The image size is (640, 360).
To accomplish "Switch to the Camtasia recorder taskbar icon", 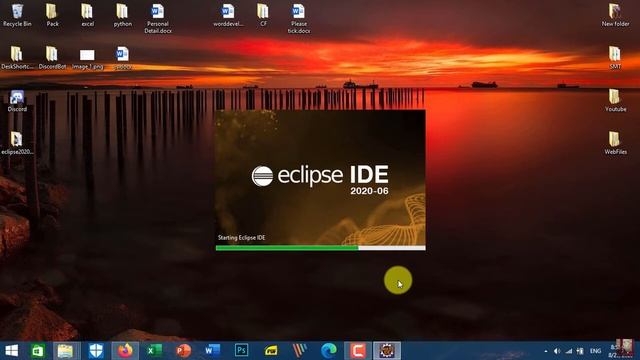I will [358, 351].
